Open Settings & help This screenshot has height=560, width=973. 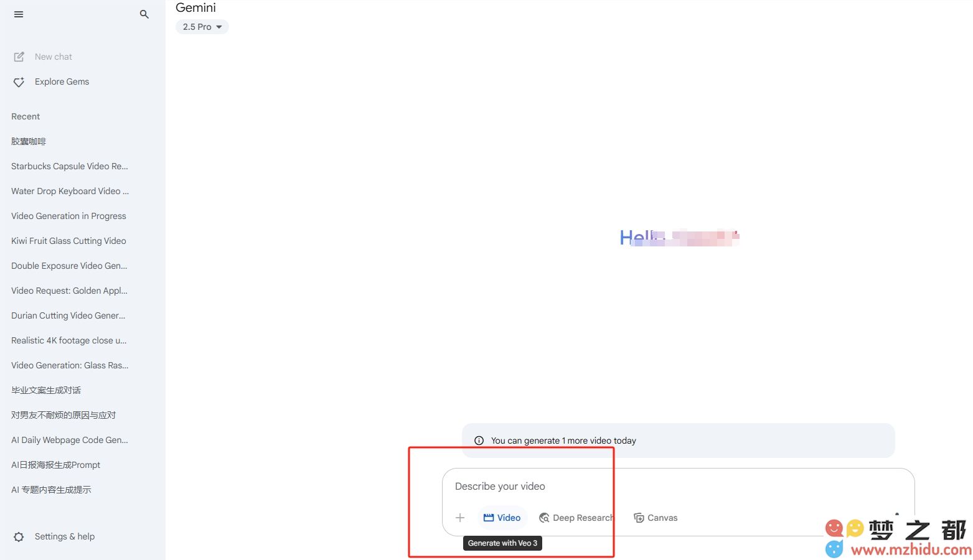[65, 536]
